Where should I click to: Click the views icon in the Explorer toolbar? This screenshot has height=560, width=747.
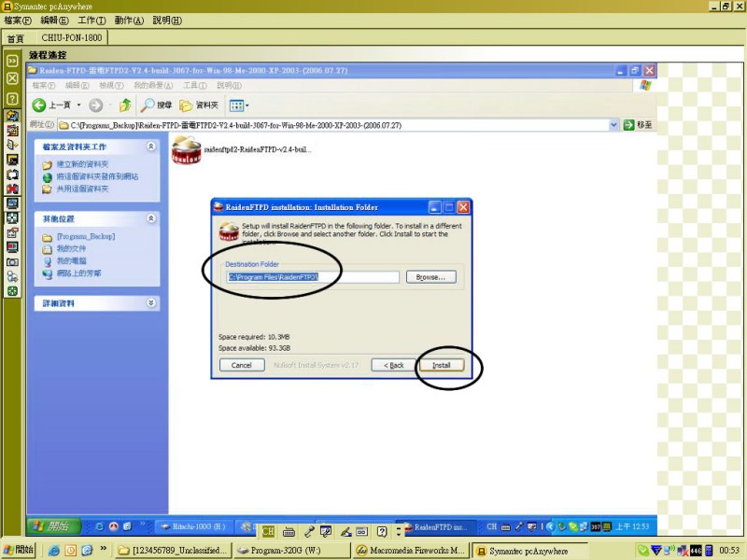236,105
